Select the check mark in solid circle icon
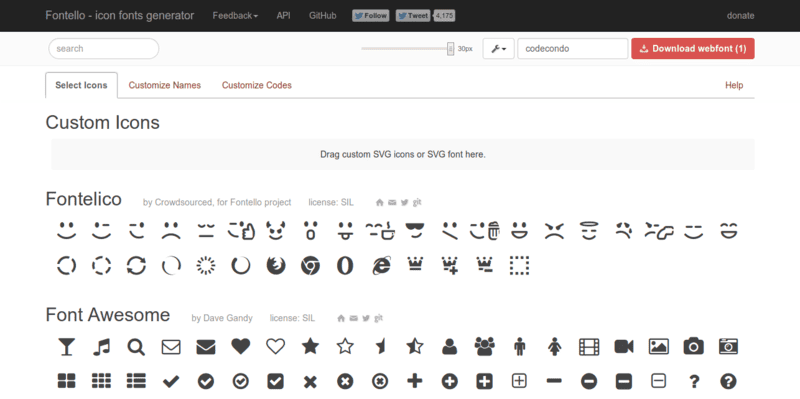The width and height of the screenshot is (800, 399). (x=206, y=381)
